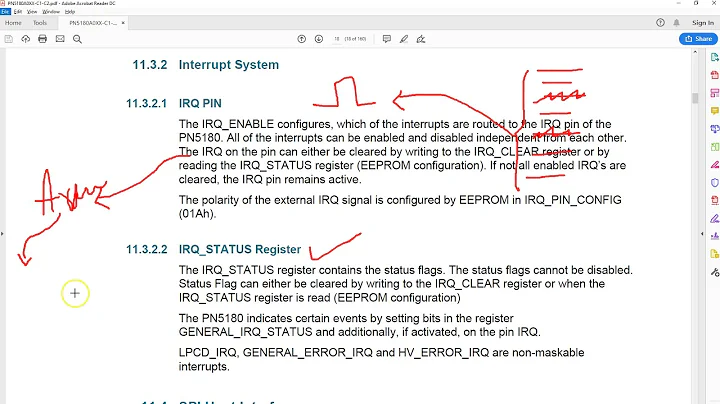Click the 'IRQ_STATUS Register' heading
The image size is (720, 404).
point(240,249)
